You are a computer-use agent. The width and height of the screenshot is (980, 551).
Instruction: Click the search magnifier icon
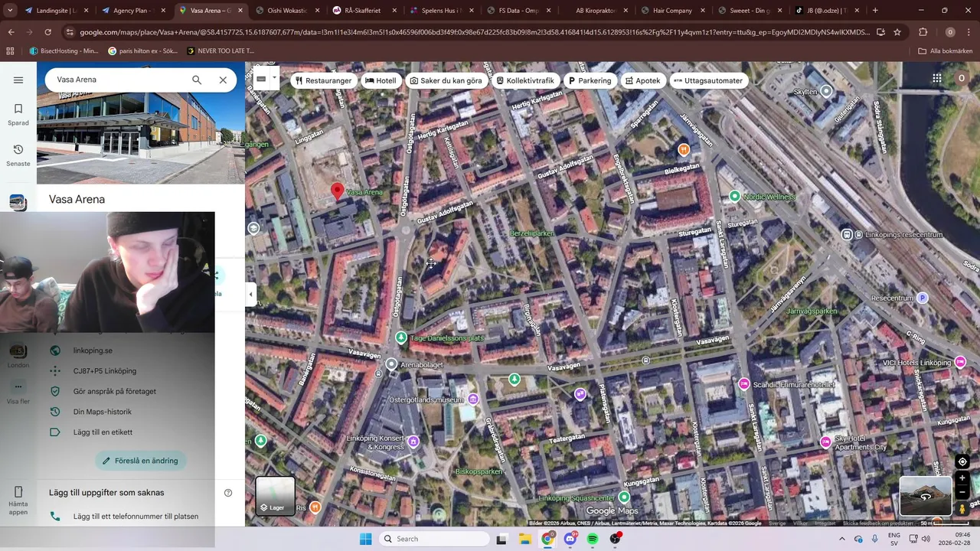click(197, 80)
